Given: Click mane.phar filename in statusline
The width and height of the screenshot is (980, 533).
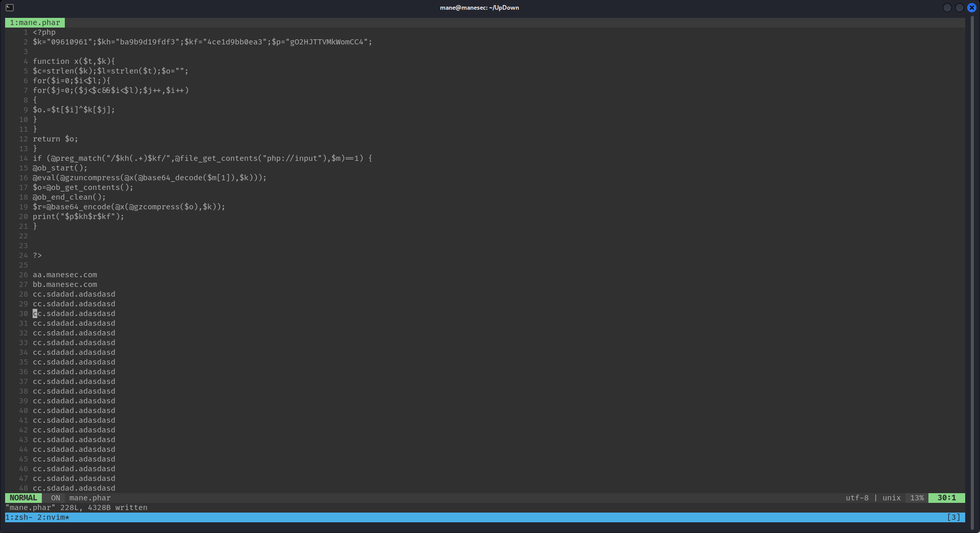Looking at the screenshot, I should point(90,498).
